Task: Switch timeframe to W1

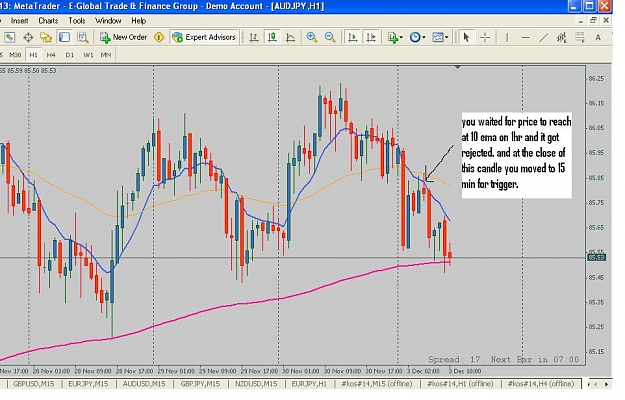Action: point(88,55)
